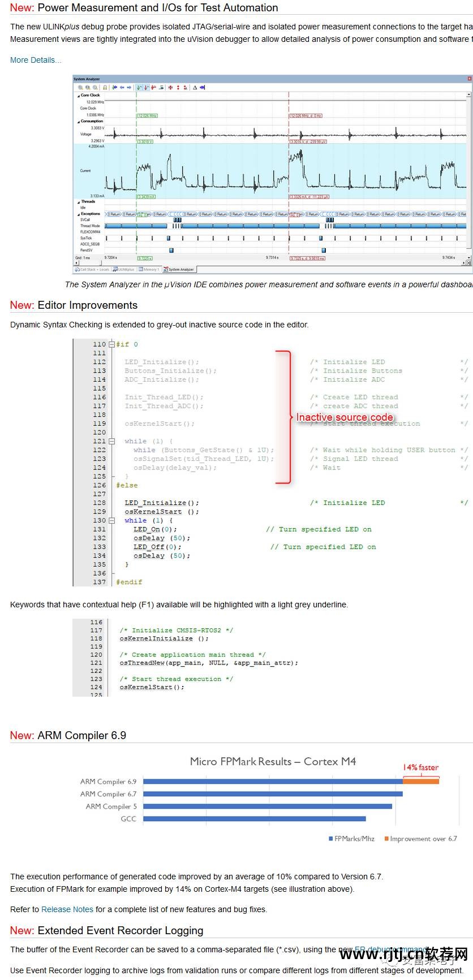
Task: Click the PendSV row label
Action: point(86,251)
